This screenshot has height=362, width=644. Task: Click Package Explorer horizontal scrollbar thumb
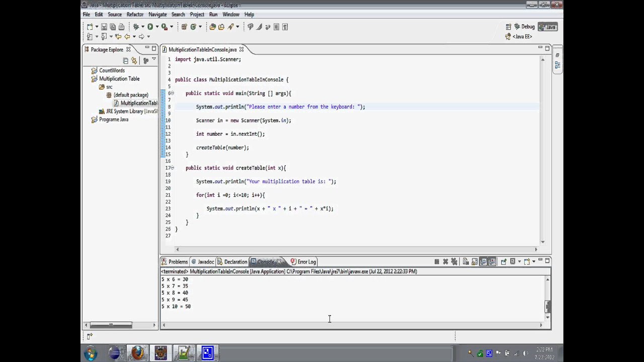coord(111,325)
